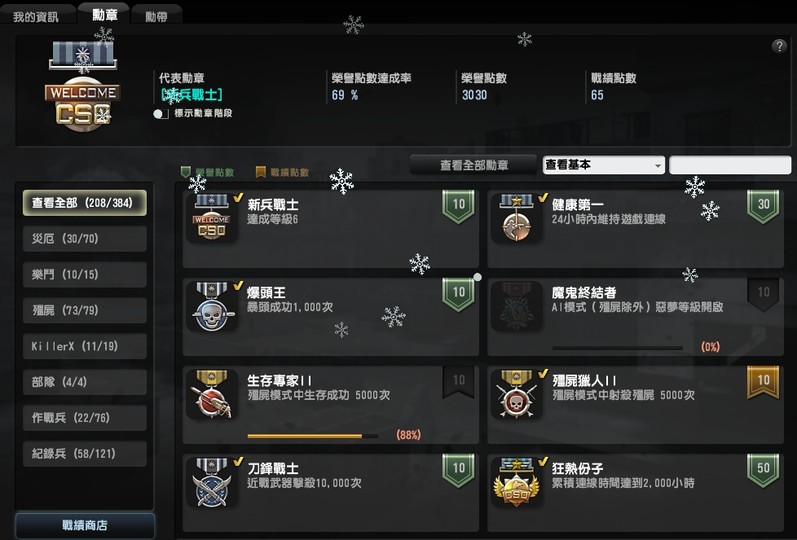Viewport: 797px width, 540px height.
Task: Open the 戰績商店 button
Action: [85, 525]
